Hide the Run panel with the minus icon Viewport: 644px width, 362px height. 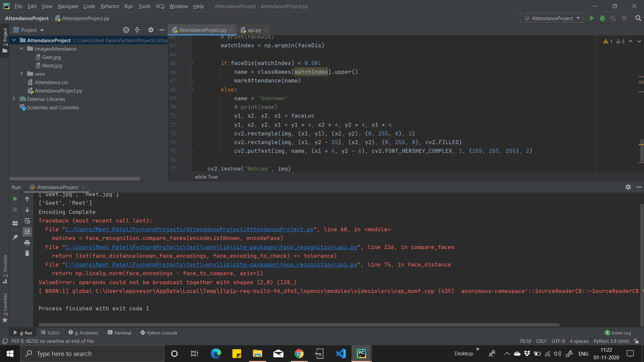[x=639, y=187]
